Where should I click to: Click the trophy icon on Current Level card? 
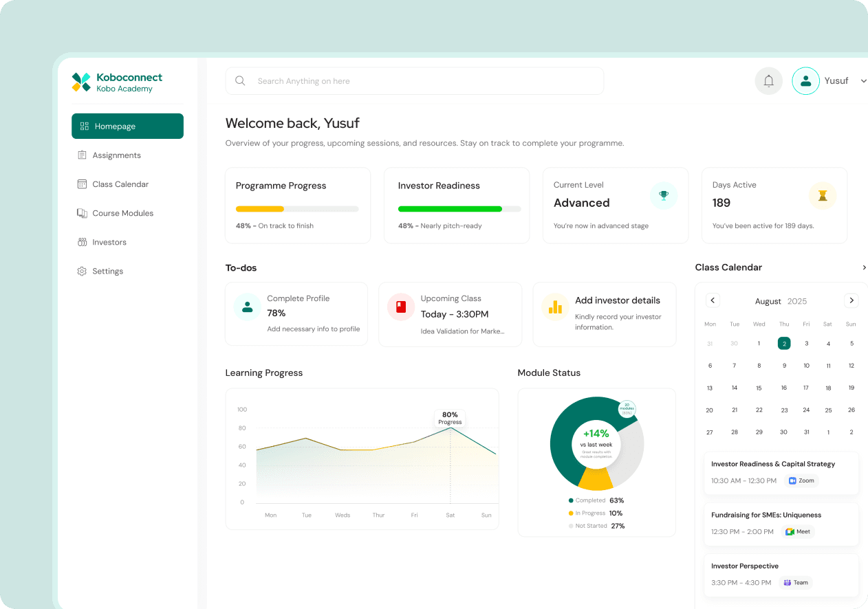point(663,196)
